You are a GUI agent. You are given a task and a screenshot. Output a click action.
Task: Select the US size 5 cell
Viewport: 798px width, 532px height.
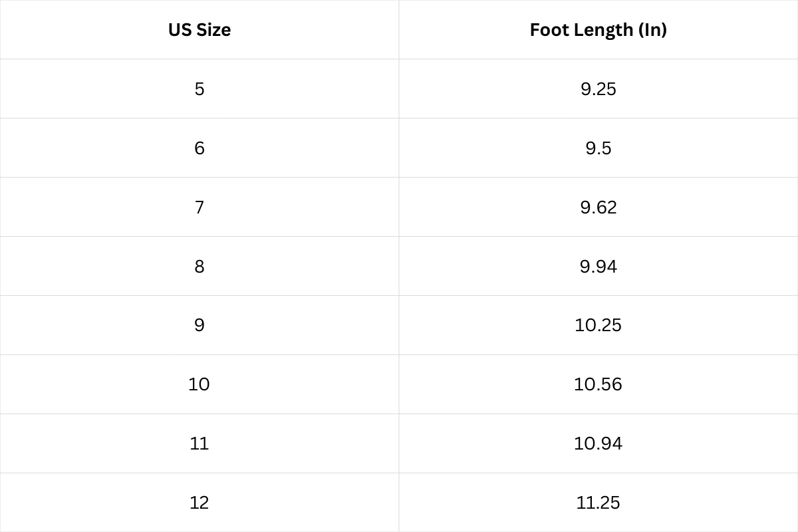click(199, 89)
